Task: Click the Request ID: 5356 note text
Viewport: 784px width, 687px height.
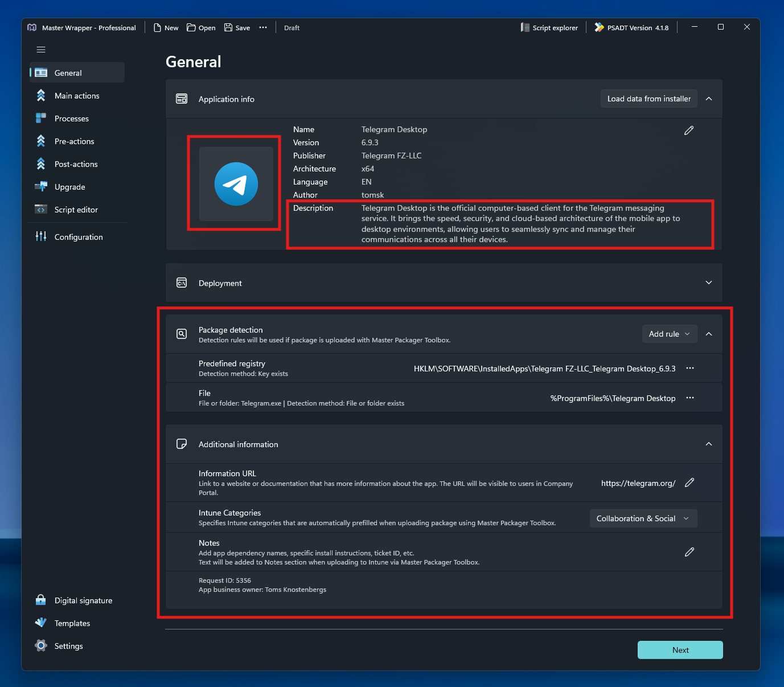Action: pos(225,580)
